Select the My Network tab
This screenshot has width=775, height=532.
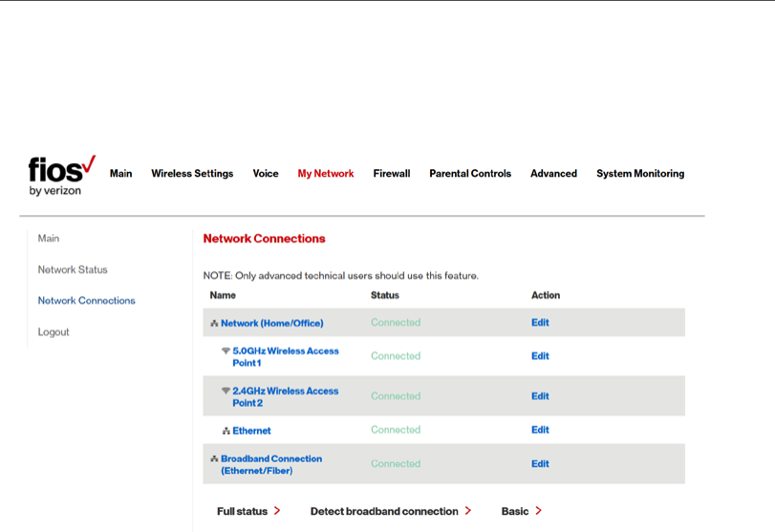[x=326, y=174]
